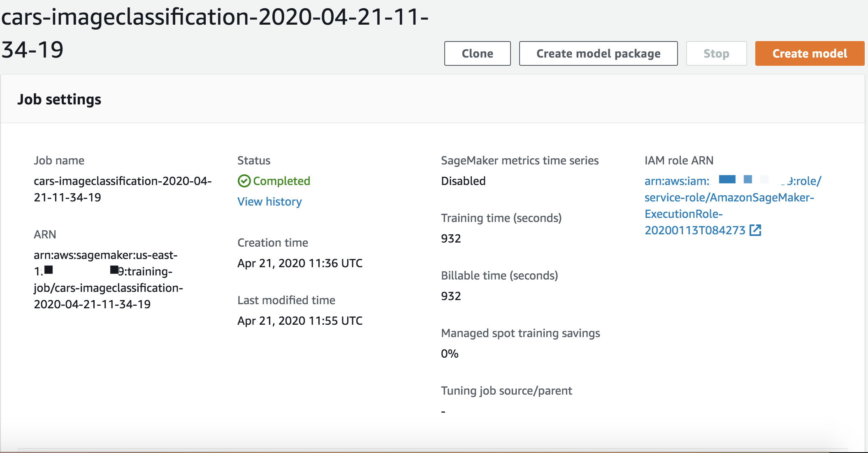Click the Job settings heading
868x453 pixels.
pyautogui.click(x=59, y=99)
